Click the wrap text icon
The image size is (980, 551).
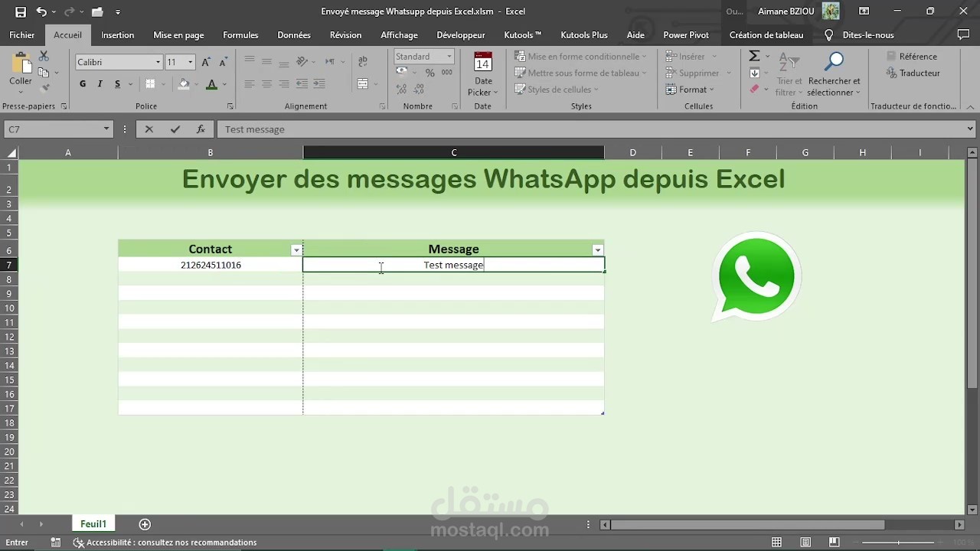pyautogui.click(x=362, y=62)
